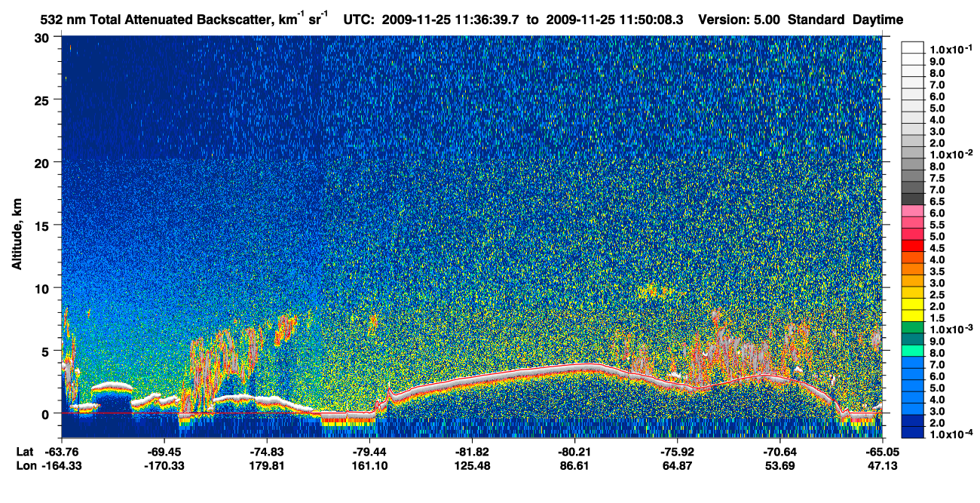Click latitude value '-70.64'

[779, 452]
